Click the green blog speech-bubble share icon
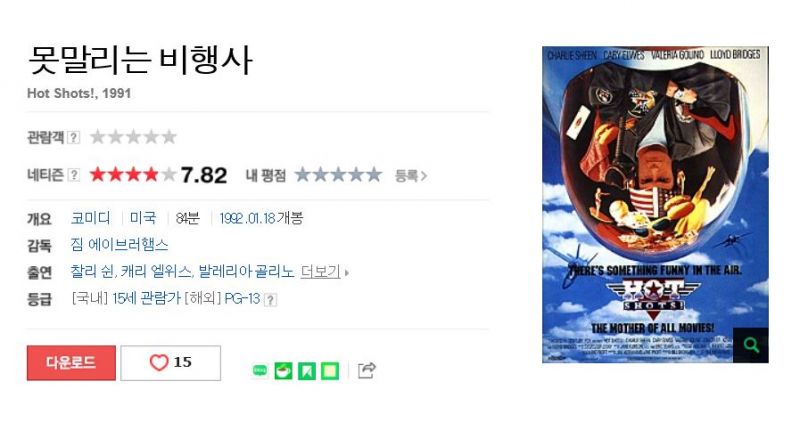800x422 pixels. pos(260,370)
